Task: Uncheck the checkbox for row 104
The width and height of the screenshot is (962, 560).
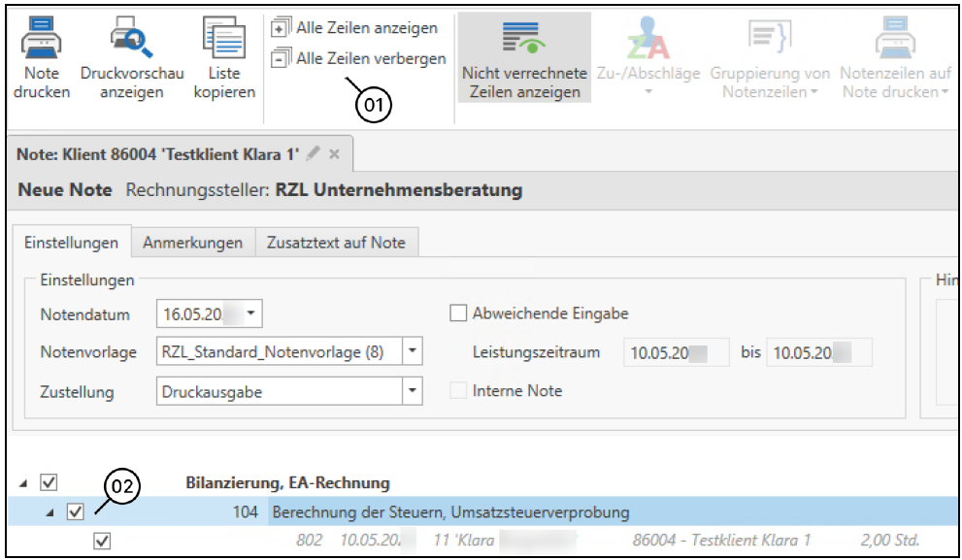Action: tap(75, 511)
